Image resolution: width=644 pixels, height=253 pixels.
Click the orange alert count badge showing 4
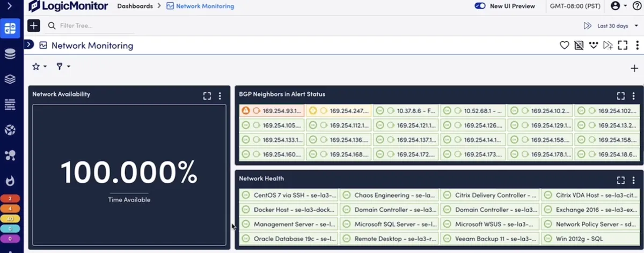[x=10, y=209]
